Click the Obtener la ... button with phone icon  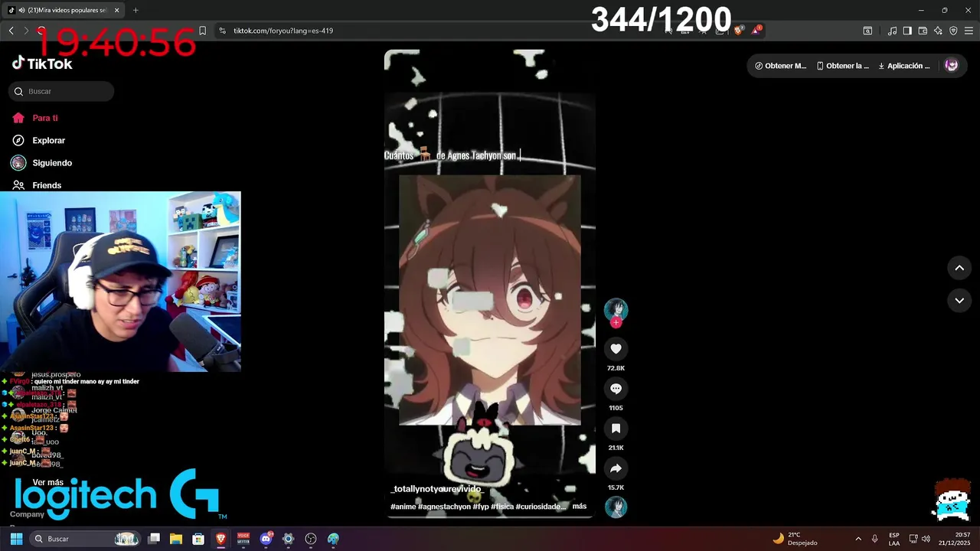click(843, 66)
